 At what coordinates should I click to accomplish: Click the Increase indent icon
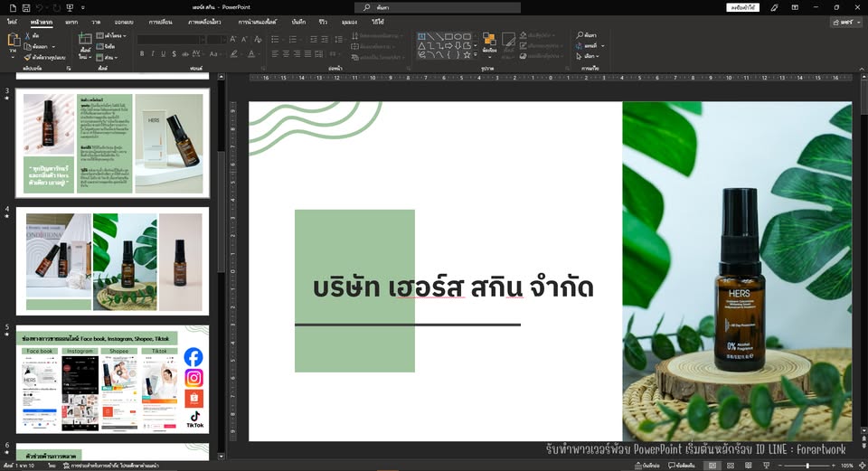click(x=325, y=39)
